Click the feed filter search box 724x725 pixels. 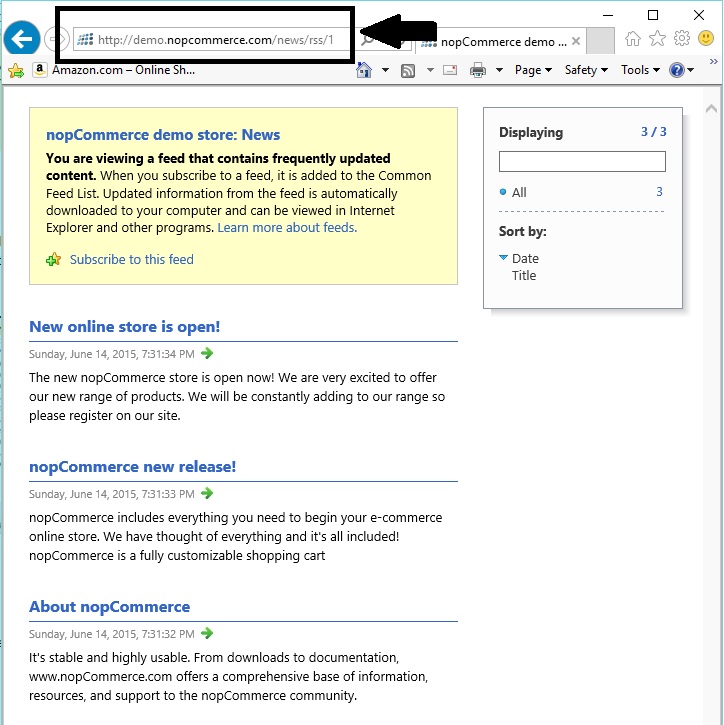click(x=582, y=161)
